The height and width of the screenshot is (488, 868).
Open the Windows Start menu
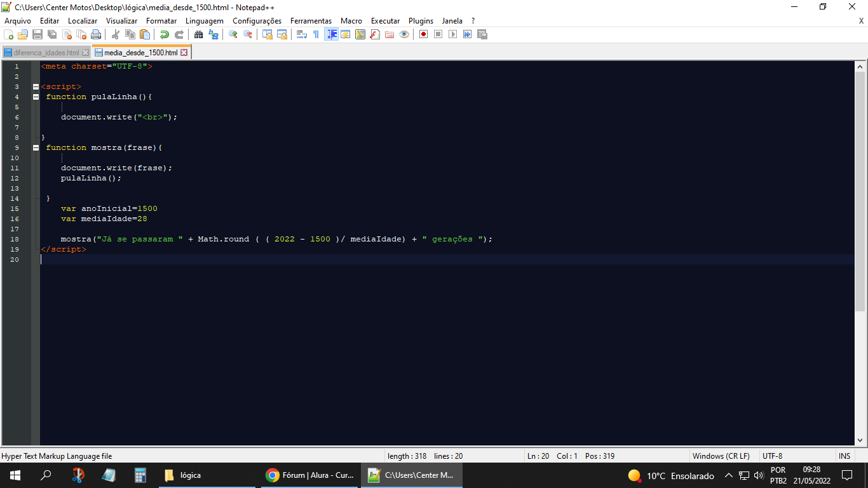tap(15, 475)
